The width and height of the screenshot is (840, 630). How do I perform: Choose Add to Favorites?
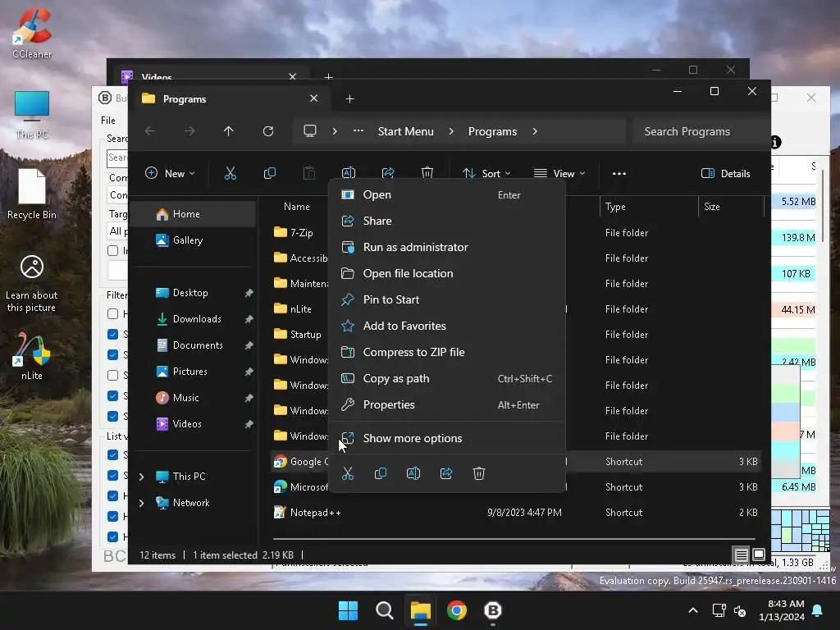447,326
